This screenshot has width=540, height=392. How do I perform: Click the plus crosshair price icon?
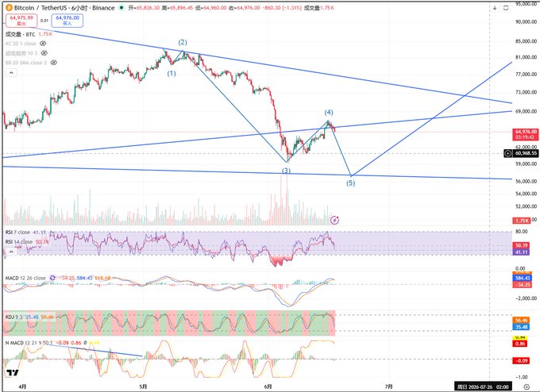tap(507, 153)
